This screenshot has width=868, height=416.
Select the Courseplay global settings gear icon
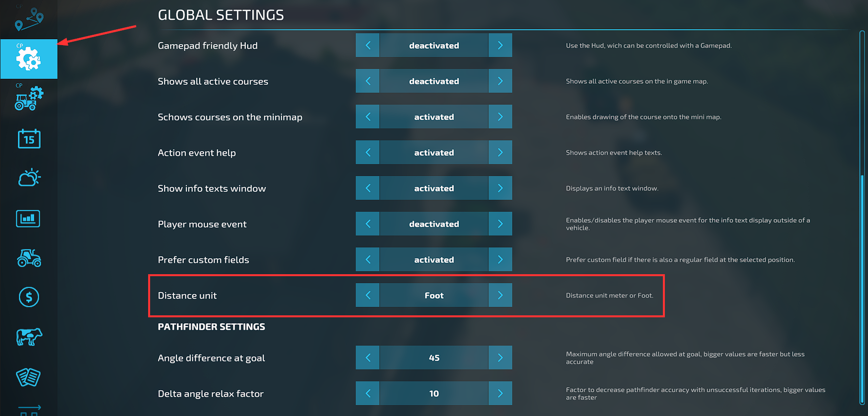(x=29, y=59)
